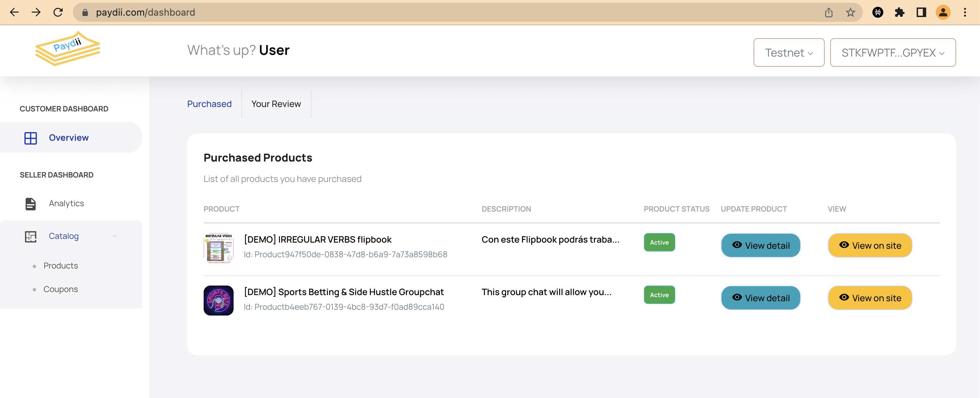
Task: Toggle the browser side panel icon
Action: (921, 13)
